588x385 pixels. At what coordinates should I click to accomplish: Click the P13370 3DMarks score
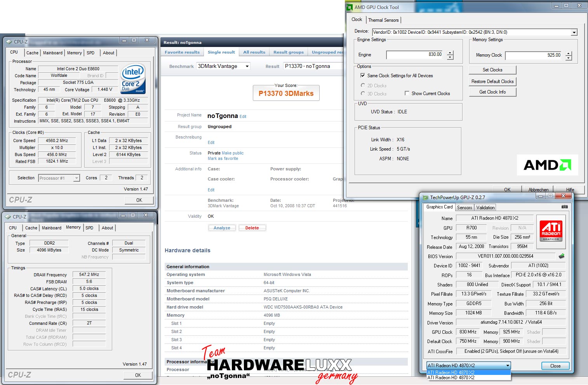286,94
